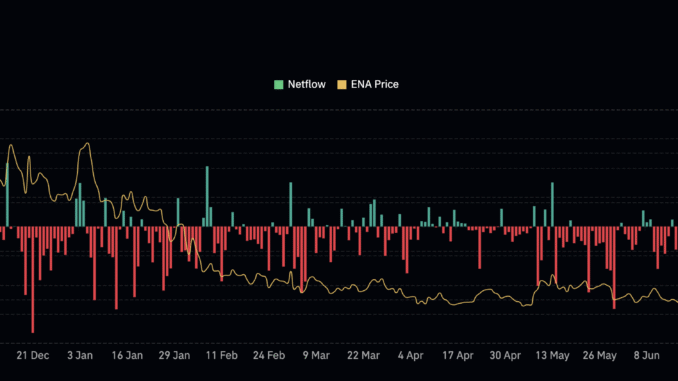The width and height of the screenshot is (678, 381).
Task: Toggle the ENA Price legend entry
Action: click(x=368, y=84)
